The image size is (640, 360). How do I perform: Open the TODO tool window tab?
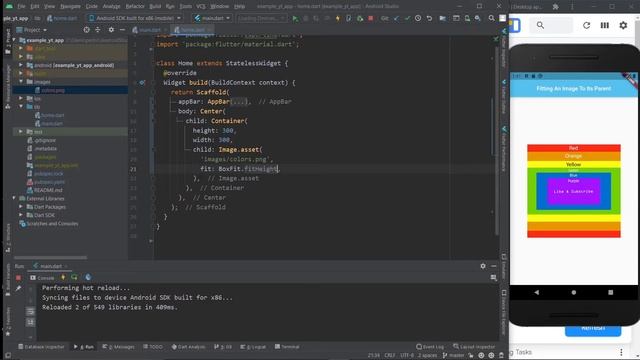[x=153, y=347]
